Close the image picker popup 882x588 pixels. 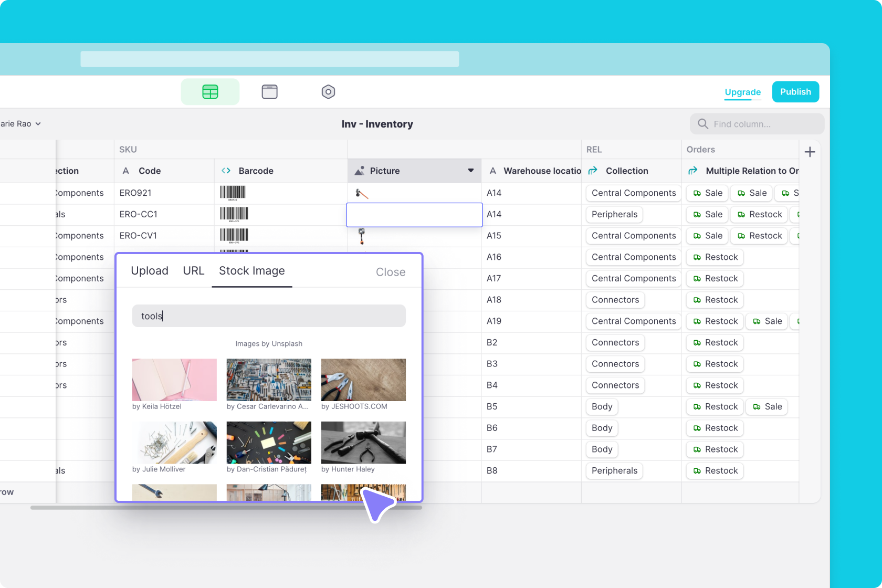(391, 272)
